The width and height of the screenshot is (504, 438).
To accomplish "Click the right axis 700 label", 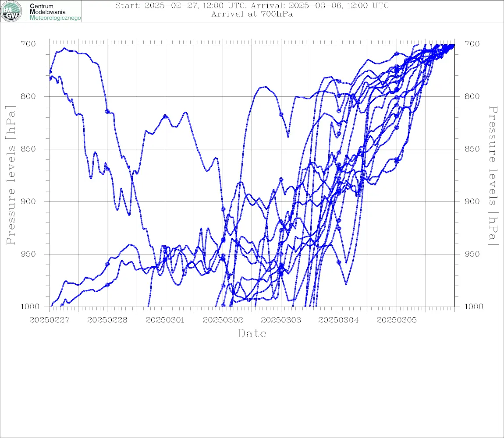I will click(472, 44).
